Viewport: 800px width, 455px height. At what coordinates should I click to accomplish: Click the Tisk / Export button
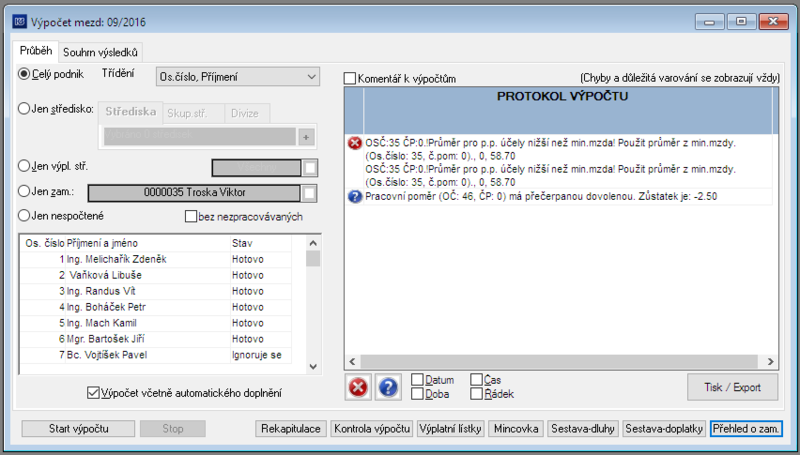point(733,387)
